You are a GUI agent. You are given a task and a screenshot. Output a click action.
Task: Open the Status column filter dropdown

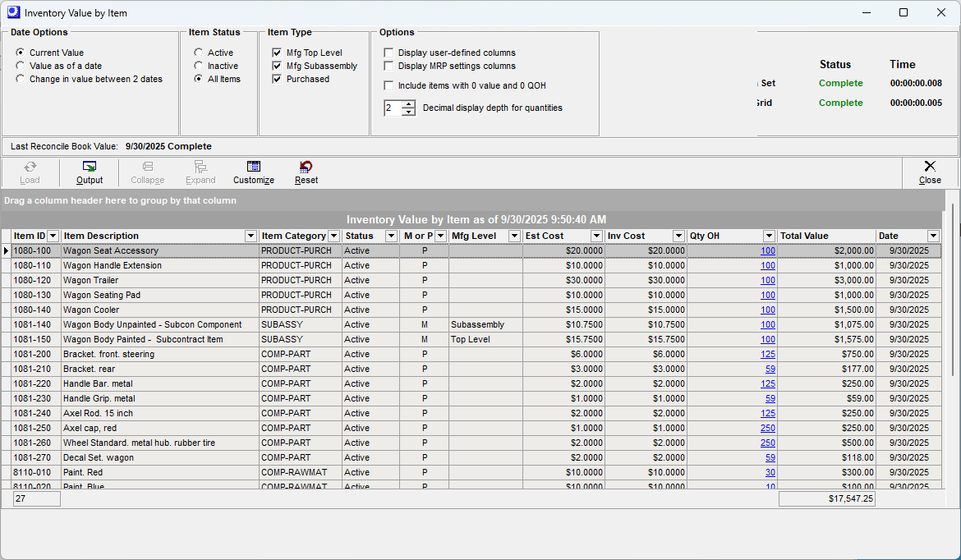390,236
